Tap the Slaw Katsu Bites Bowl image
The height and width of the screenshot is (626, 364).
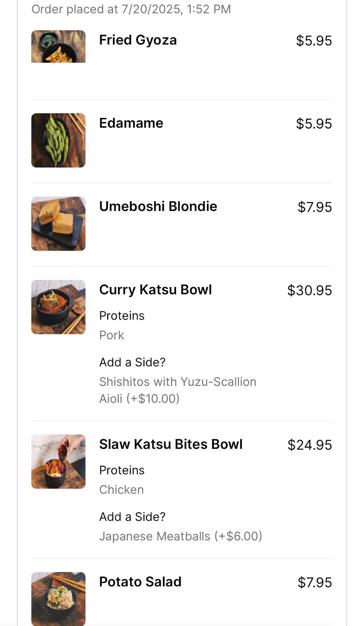(58, 461)
